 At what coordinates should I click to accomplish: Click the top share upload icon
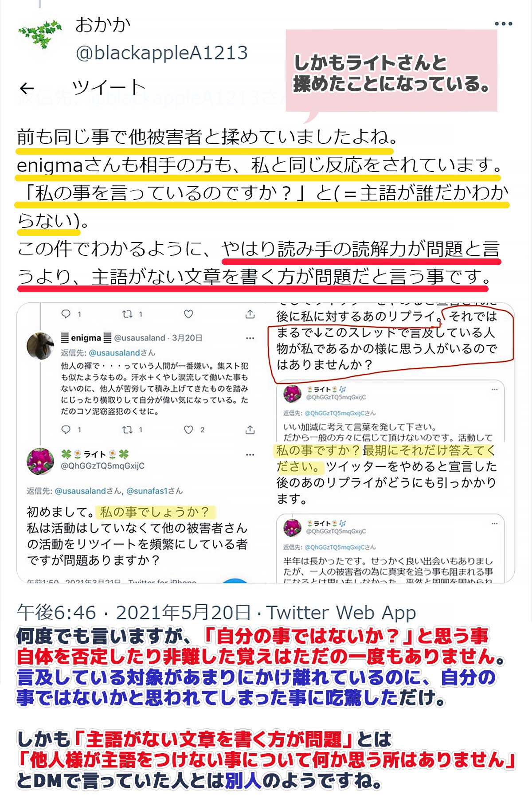coord(250,314)
